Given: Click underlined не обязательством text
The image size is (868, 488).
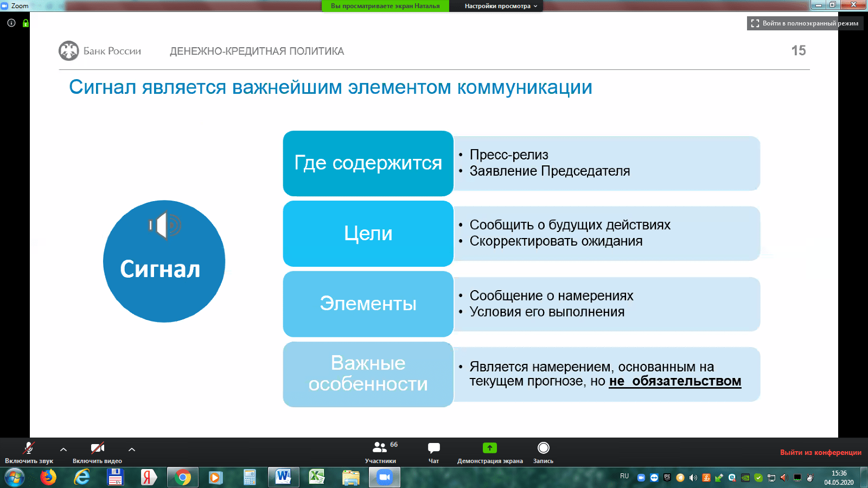Looking at the screenshot, I should pyautogui.click(x=675, y=381).
